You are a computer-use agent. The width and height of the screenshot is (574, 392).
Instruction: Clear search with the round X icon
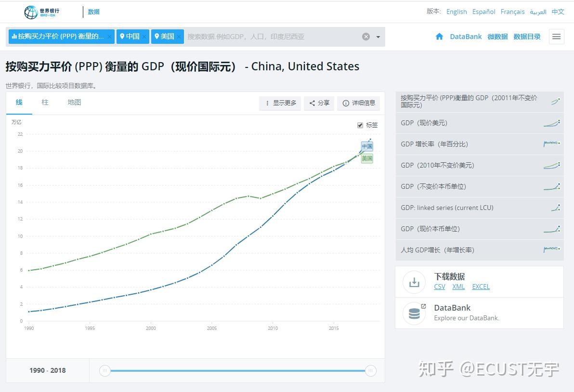pyautogui.click(x=365, y=37)
